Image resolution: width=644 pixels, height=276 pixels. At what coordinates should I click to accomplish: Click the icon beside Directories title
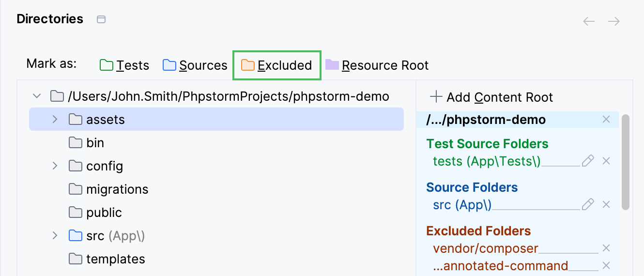click(101, 20)
